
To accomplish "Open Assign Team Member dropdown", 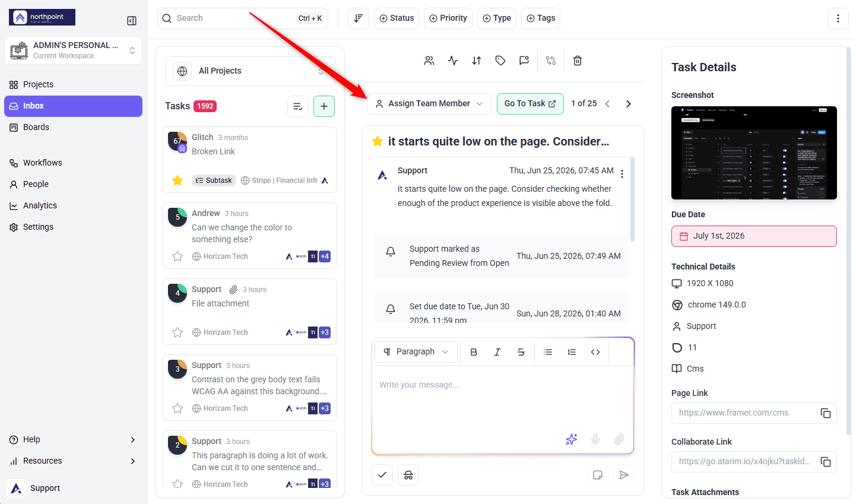I will [x=429, y=104].
